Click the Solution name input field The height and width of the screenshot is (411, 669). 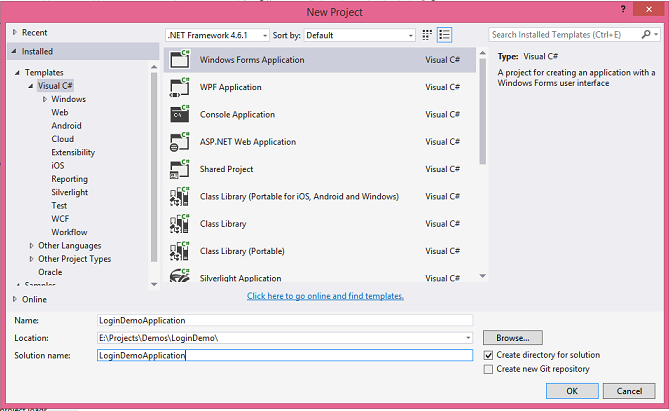(285, 355)
